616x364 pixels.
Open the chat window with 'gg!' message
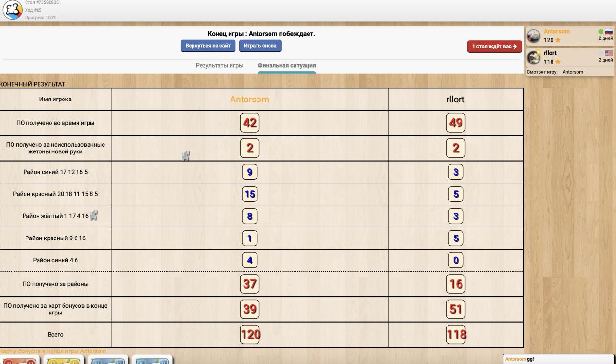pyautogui.click(x=558, y=359)
